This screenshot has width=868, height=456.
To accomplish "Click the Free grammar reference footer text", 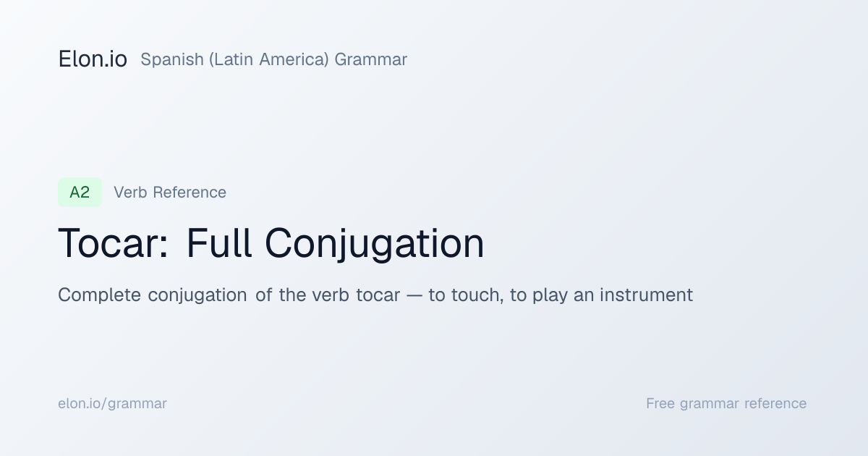I will pos(726,404).
